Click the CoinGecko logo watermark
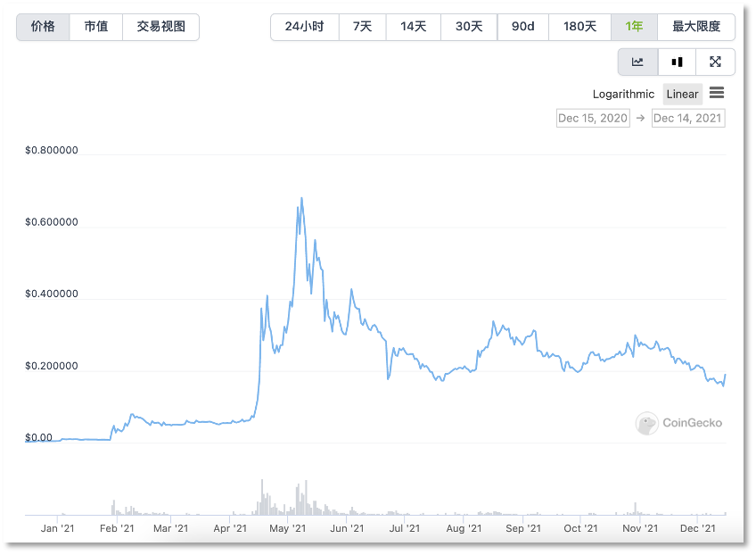 [679, 423]
